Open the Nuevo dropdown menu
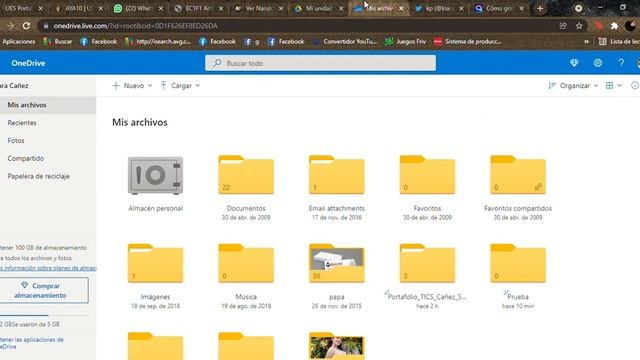 (x=132, y=86)
